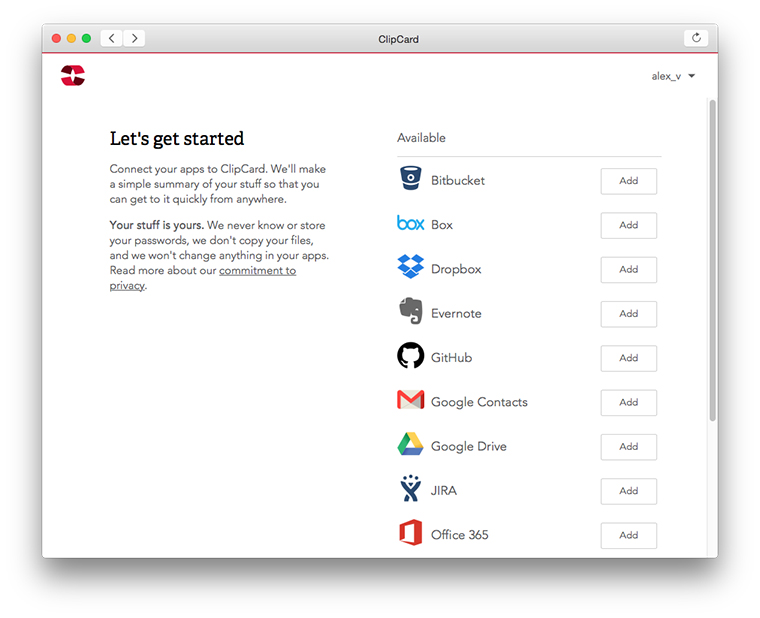Click the Office 365 logo icon

pyautogui.click(x=411, y=533)
